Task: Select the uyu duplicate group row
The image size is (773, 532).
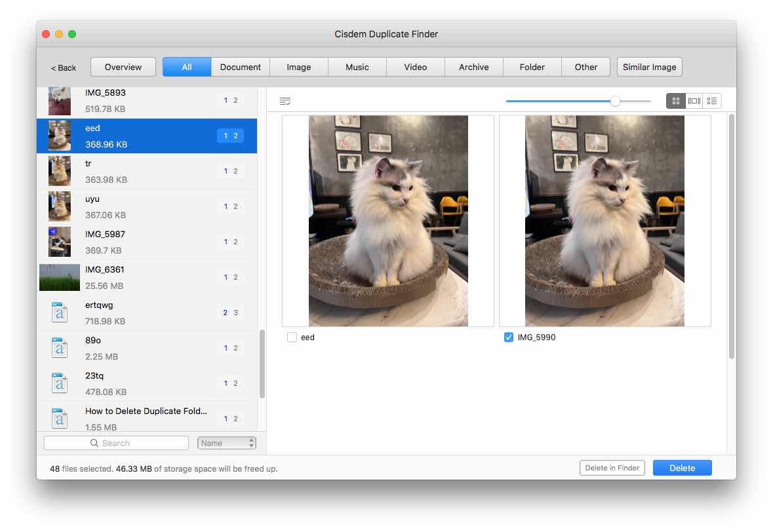Action: 147,206
